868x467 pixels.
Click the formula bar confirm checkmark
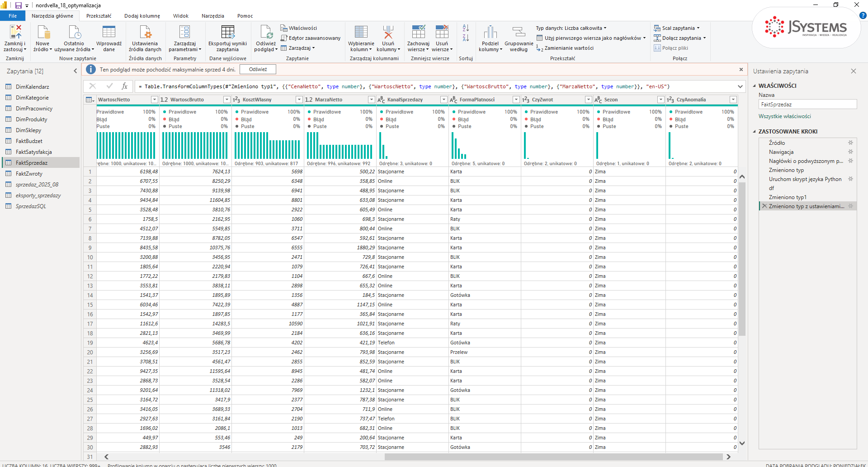(x=109, y=86)
